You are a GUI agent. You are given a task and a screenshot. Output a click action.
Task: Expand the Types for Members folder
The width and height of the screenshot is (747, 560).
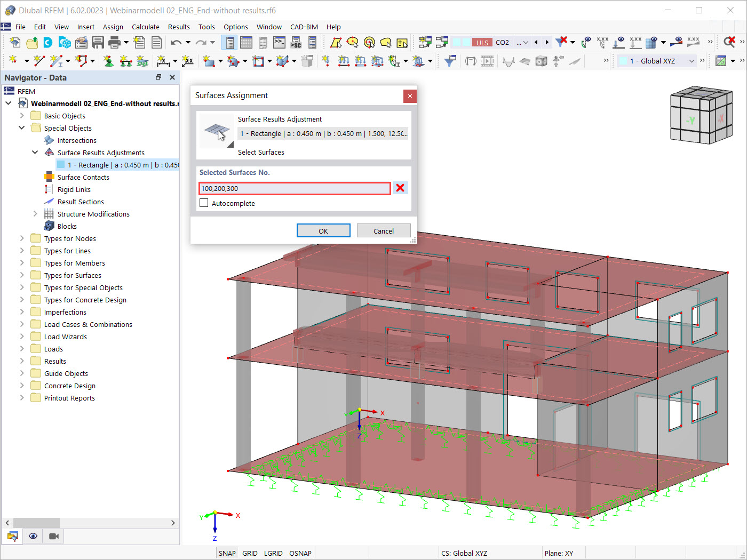[x=22, y=262]
